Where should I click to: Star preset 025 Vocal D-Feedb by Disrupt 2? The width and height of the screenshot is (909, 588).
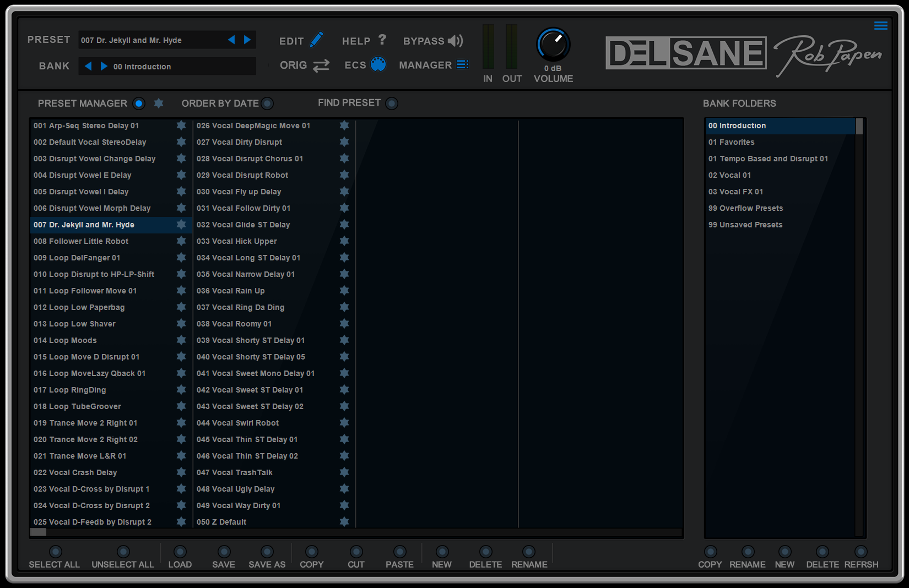[181, 522]
